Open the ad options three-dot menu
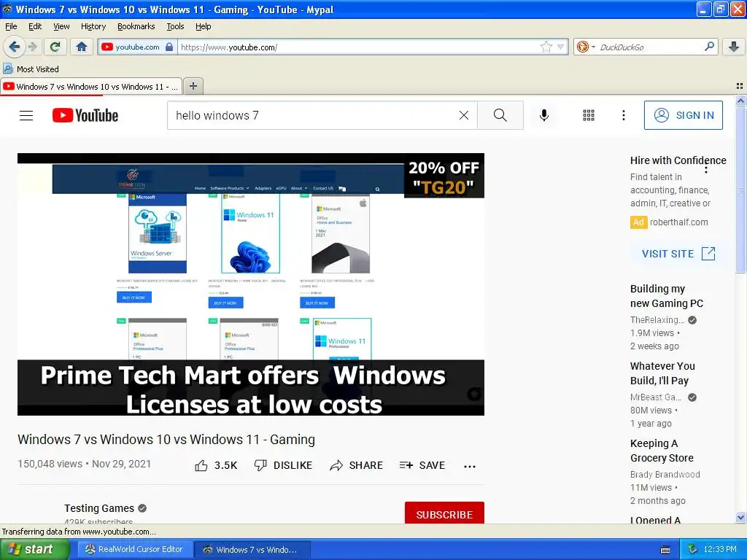The image size is (747, 560). pyautogui.click(x=705, y=169)
